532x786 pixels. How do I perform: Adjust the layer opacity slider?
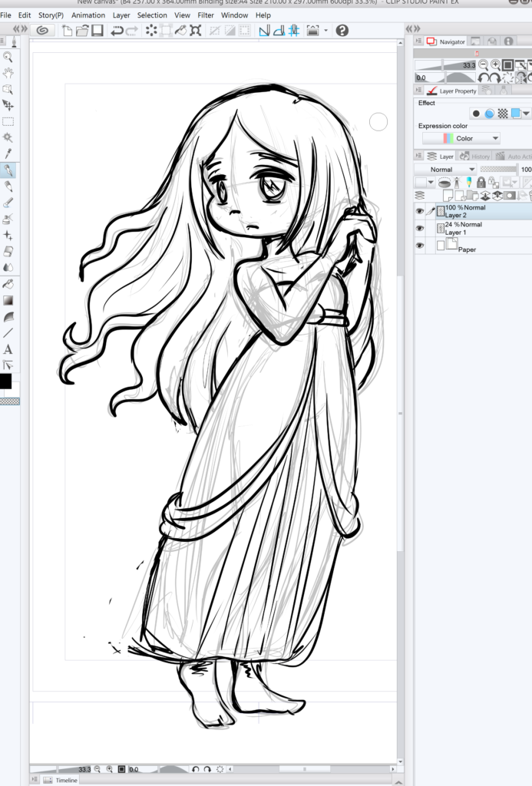(498, 170)
